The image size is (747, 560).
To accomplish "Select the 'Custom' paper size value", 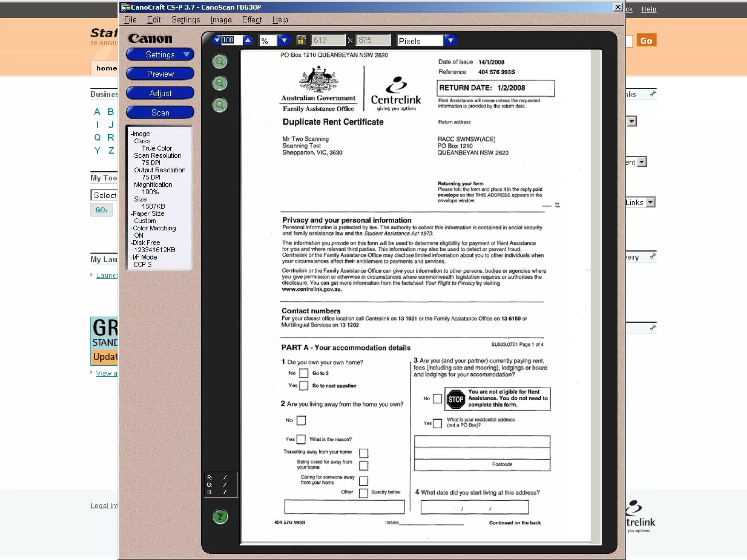I will (144, 221).
